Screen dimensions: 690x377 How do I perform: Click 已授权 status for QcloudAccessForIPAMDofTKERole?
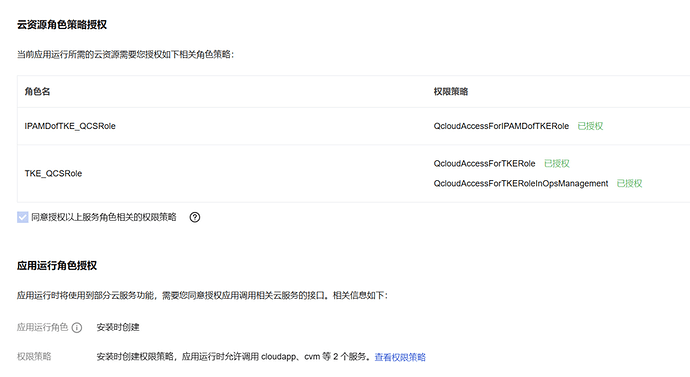coord(590,126)
